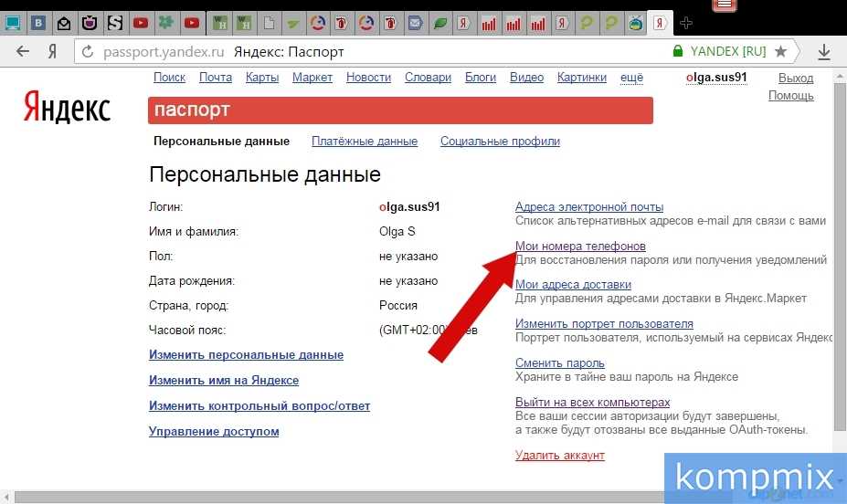Open downloads with the arrow icon
Image resolution: width=847 pixels, height=504 pixels.
(x=824, y=52)
